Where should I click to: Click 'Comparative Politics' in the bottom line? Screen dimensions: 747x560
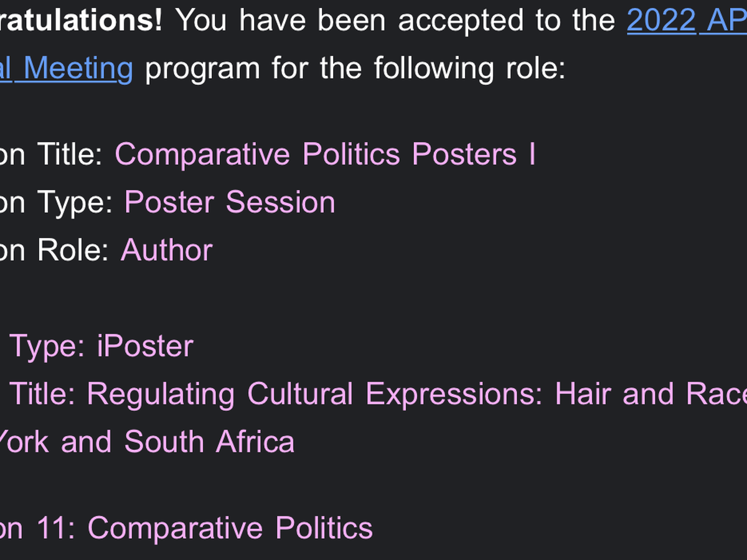tap(230, 528)
